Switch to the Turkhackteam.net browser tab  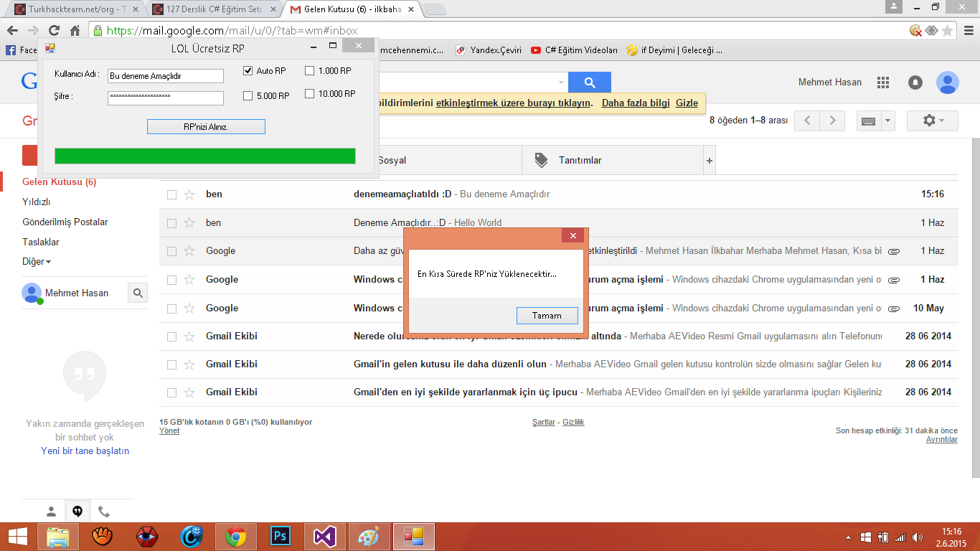point(75,10)
